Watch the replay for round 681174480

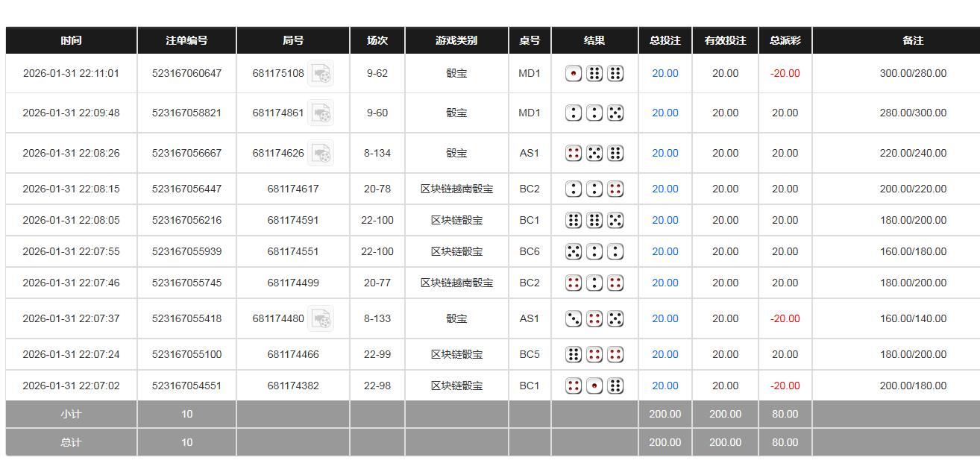pyautogui.click(x=321, y=318)
